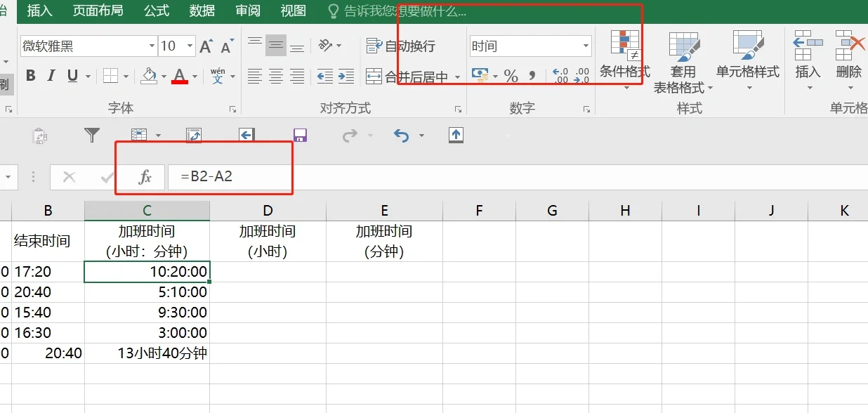Viewport: 868px width, 413px height.
Task: Click the purple save floppy disk icon
Action: coord(301,135)
